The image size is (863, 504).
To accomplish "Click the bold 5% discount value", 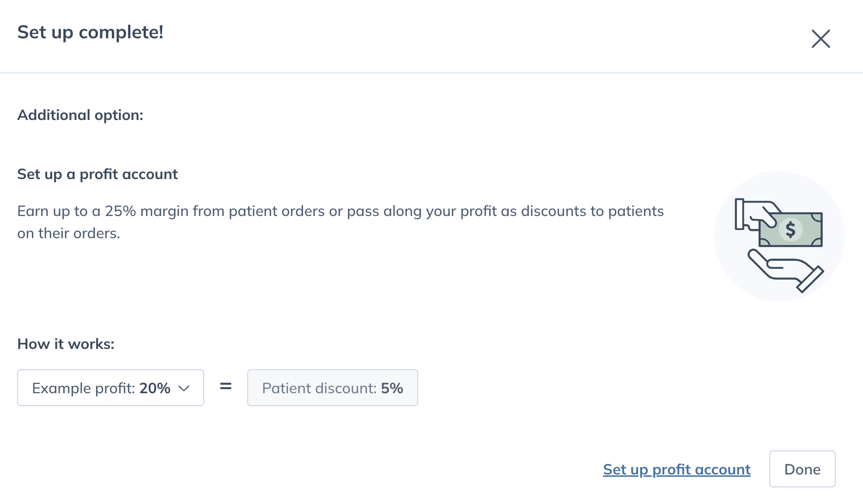I will point(392,388).
